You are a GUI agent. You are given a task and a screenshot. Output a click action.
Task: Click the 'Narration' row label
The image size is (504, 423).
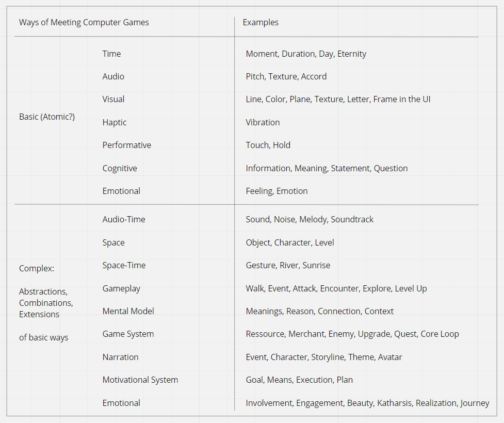coord(120,357)
